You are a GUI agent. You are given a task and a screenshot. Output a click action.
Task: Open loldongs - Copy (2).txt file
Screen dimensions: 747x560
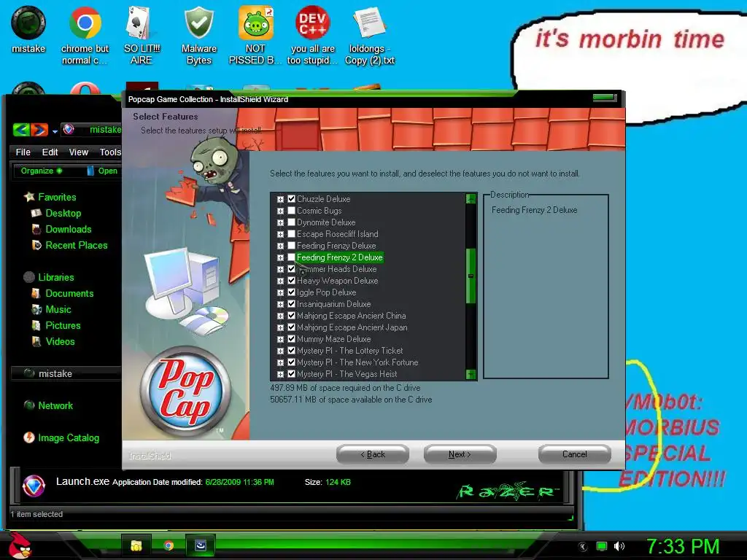click(x=370, y=36)
